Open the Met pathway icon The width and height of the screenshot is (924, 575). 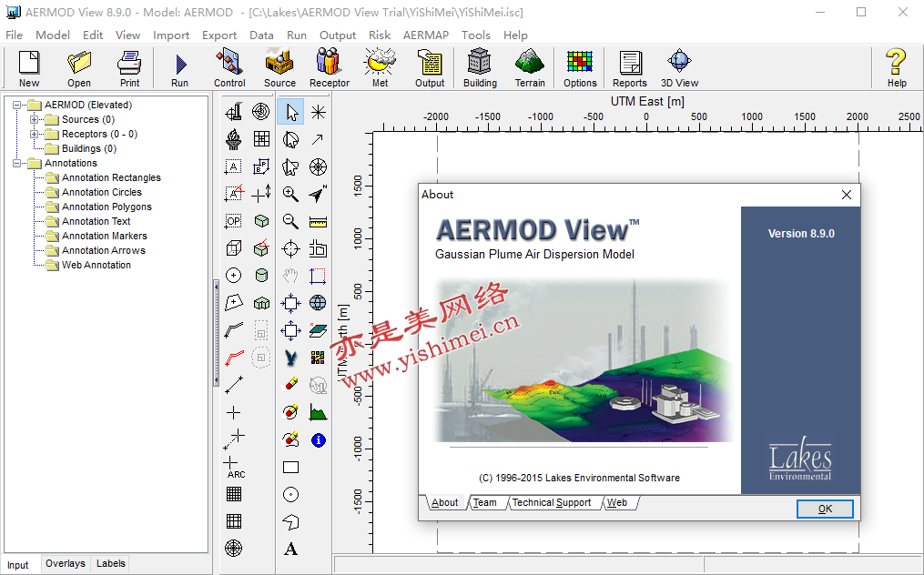381,68
